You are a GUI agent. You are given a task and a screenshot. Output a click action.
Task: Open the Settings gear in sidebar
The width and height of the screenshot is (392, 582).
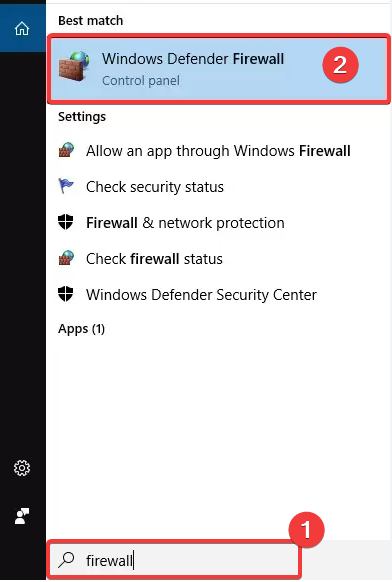(22, 468)
